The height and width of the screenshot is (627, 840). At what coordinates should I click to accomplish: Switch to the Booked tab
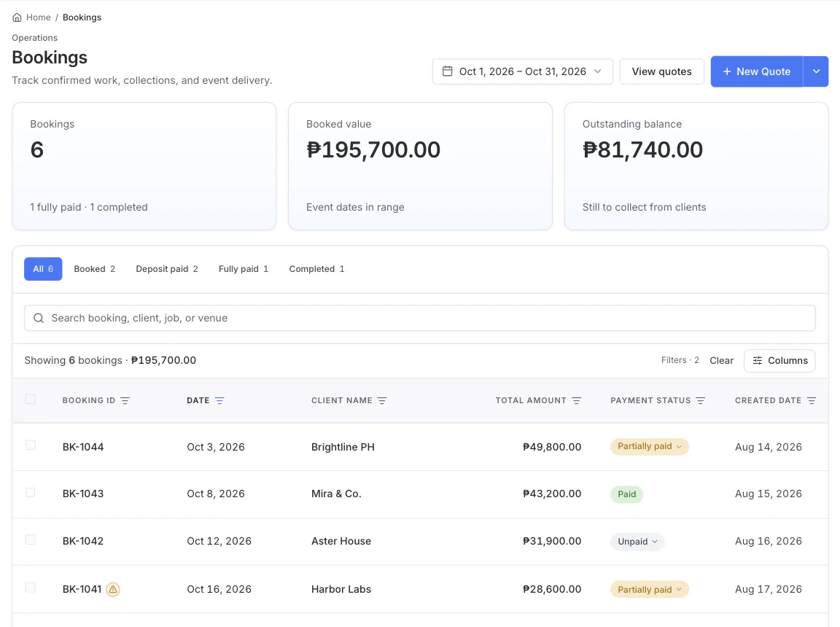pyautogui.click(x=94, y=269)
